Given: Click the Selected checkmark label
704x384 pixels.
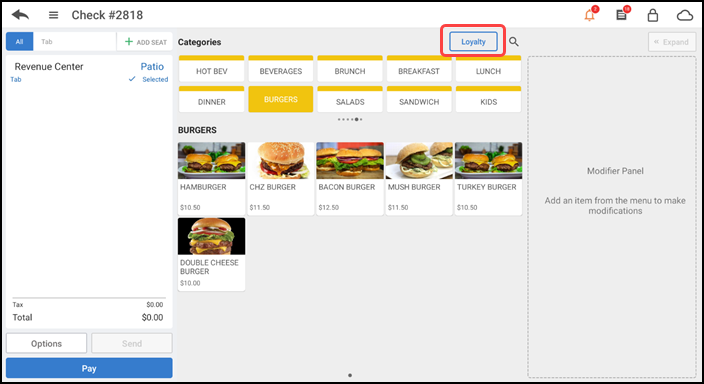Looking at the screenshot, I should tap(149, 79).
